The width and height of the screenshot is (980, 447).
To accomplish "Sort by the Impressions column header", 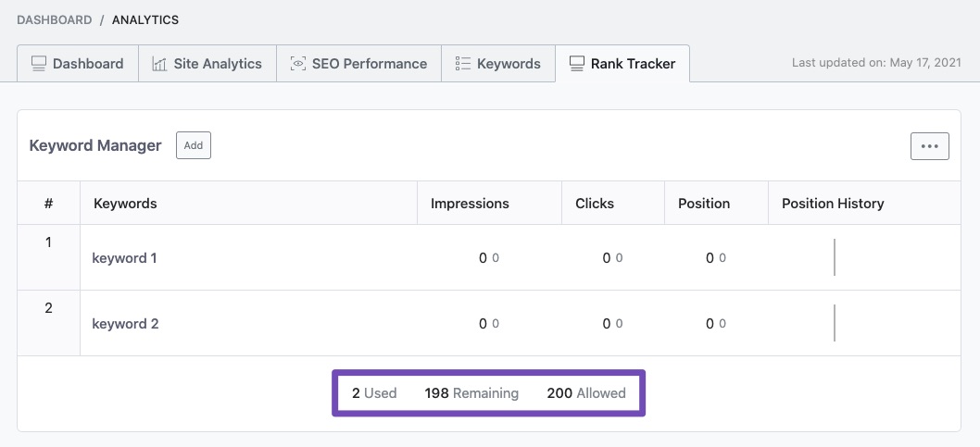I will [x=470, y=204].
